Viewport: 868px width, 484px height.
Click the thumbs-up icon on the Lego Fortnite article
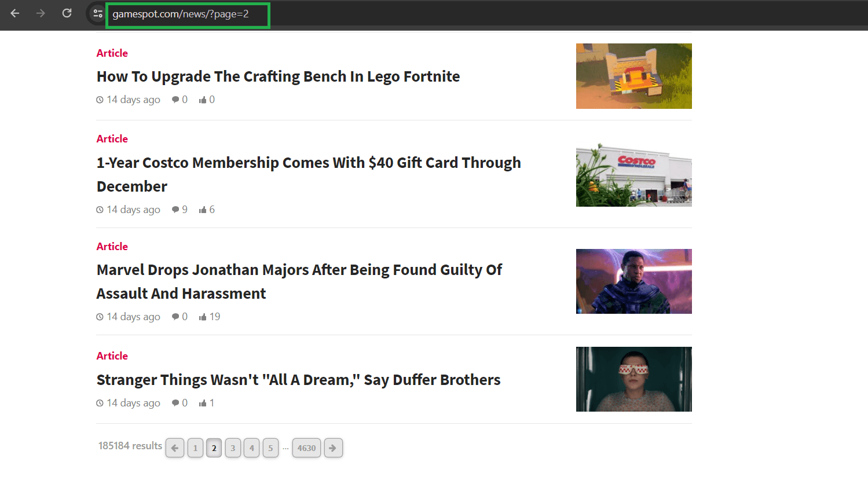click(x=203, y=100)
